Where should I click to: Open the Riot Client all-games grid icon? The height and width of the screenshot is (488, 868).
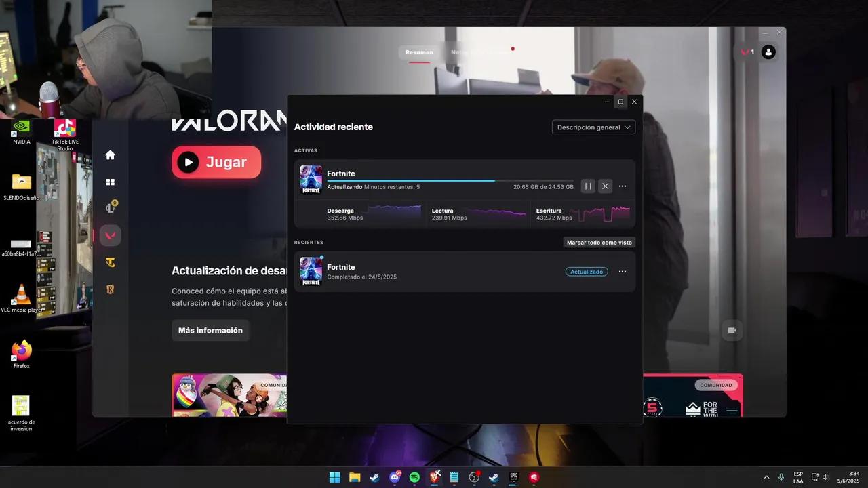point(110,182)
